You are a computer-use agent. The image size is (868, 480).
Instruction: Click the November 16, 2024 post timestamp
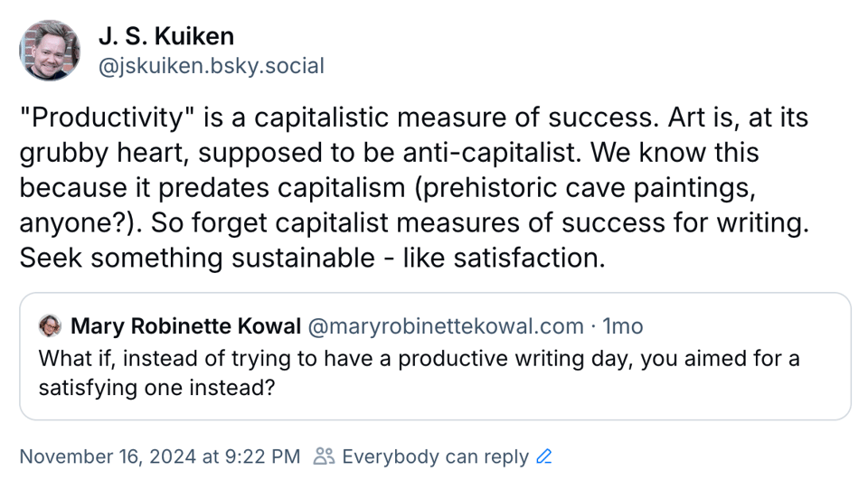159,456
